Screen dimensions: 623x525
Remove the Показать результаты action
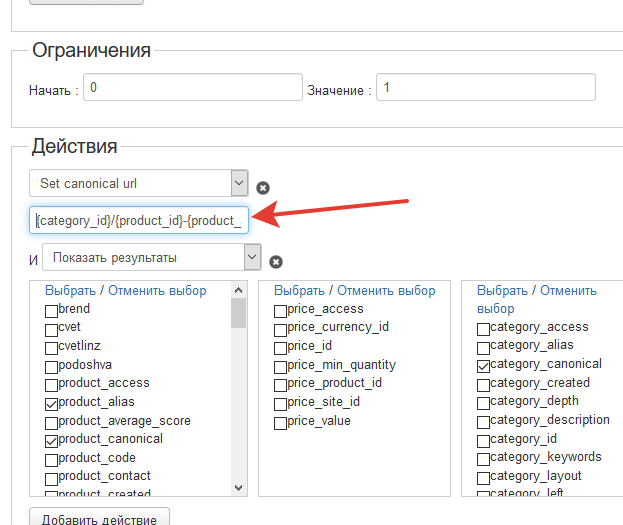coord(276,262)
